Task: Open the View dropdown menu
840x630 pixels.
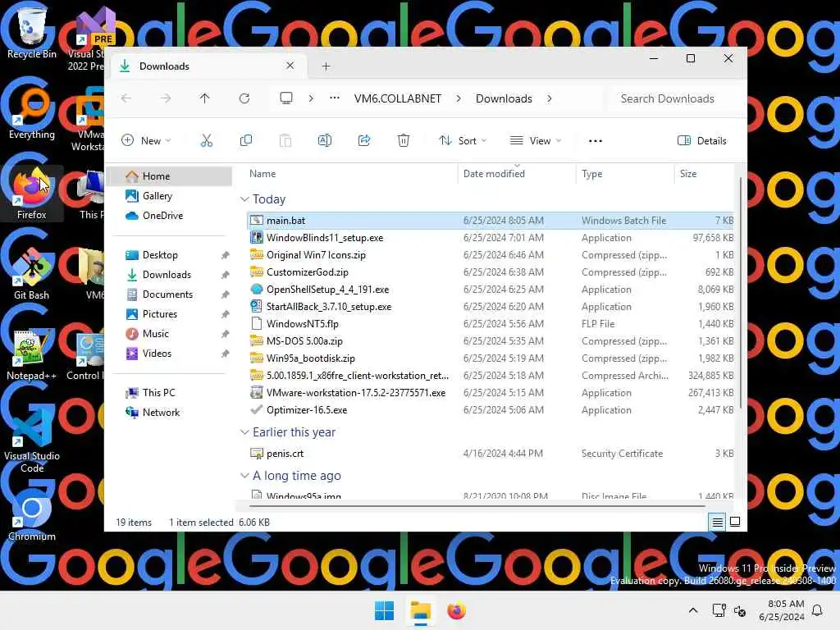Action: (535, 141)
